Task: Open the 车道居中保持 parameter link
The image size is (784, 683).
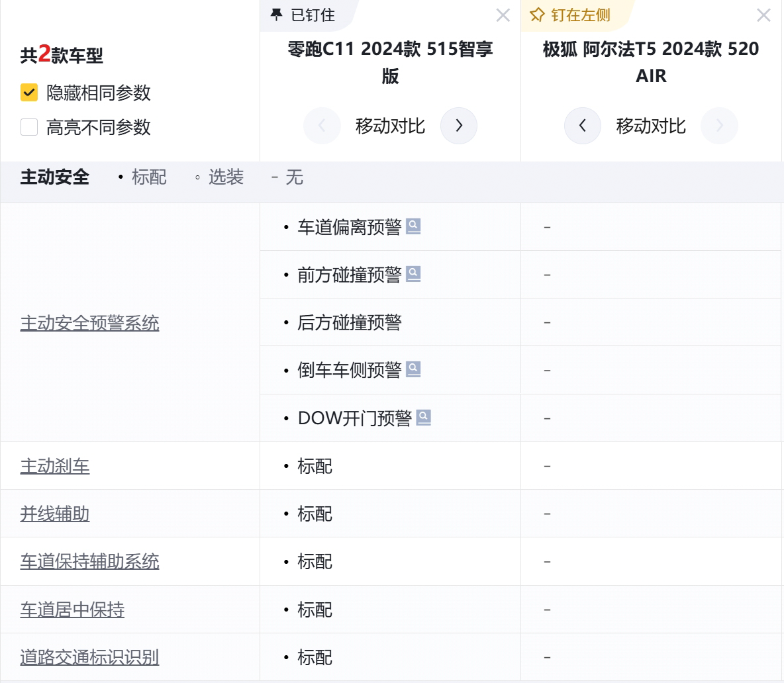Action: (72, 610)
